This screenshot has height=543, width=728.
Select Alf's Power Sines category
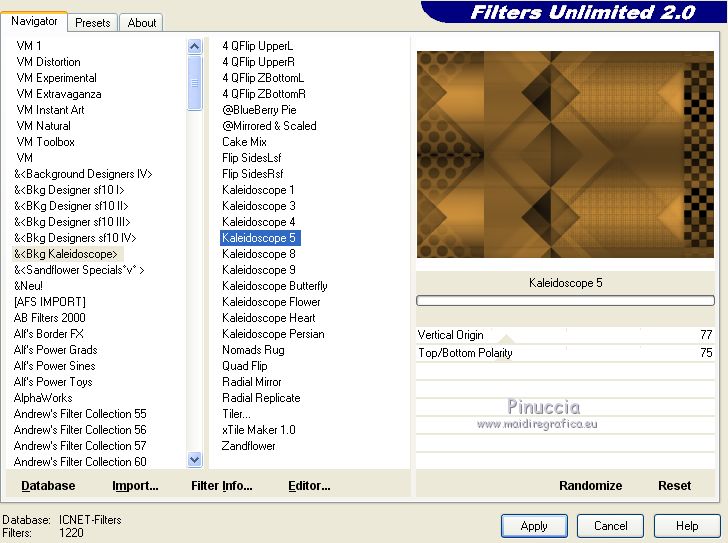[54, 366]
